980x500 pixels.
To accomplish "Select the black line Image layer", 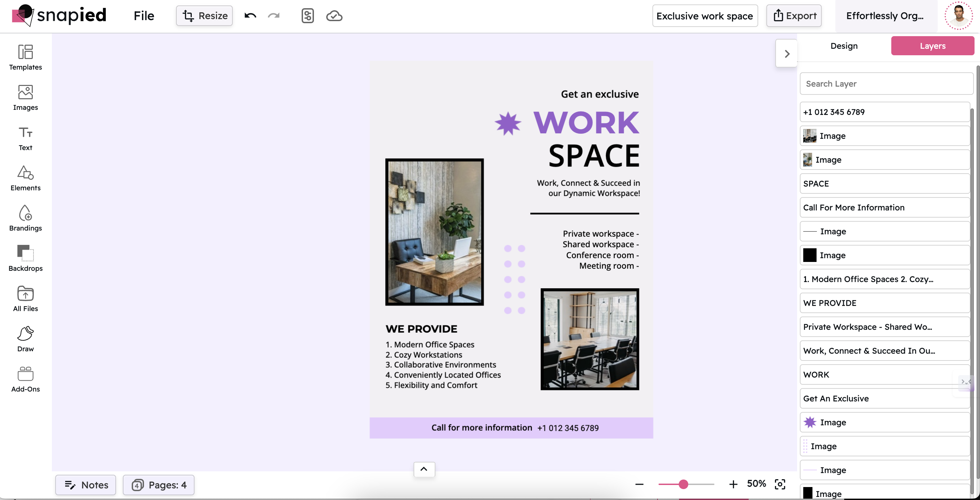I will [x=885, y=232].
